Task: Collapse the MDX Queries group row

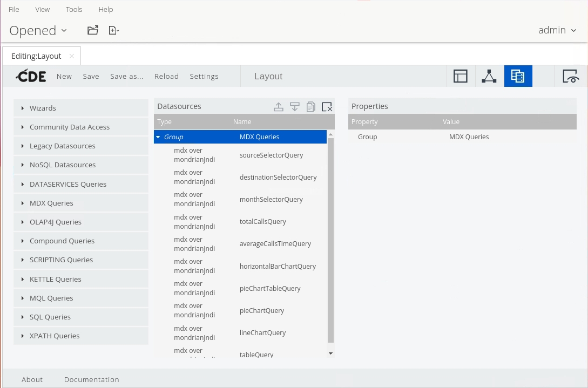Action: (x=158, y=137)
